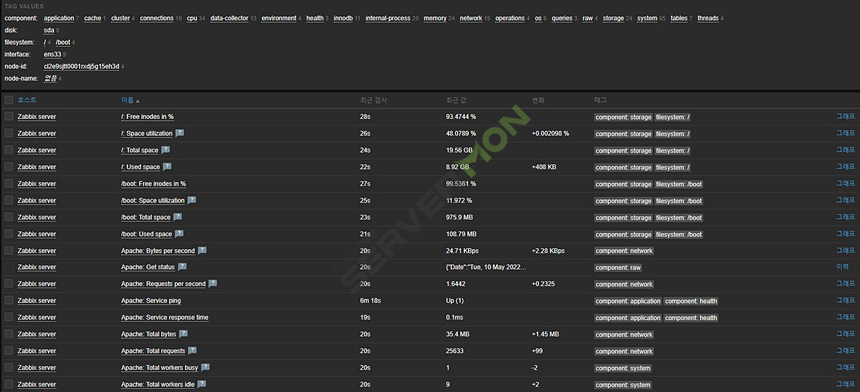Image resolution: width=860 pixels, height=392 pixels.
Task: Tick checkbox for Apache: Bytes per second
Action: (x=9, y=251)
